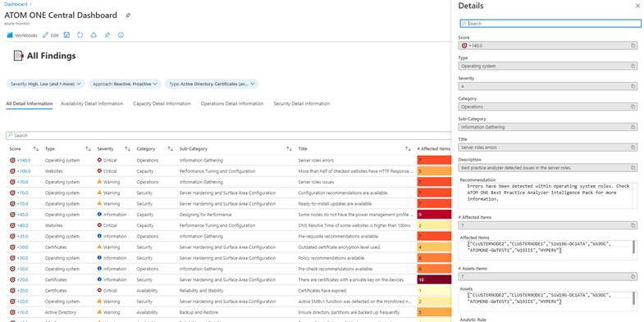The height and width of the screenshot is (322, 644).
Task: Sort the table by Category column
Action: coord(170,149)
